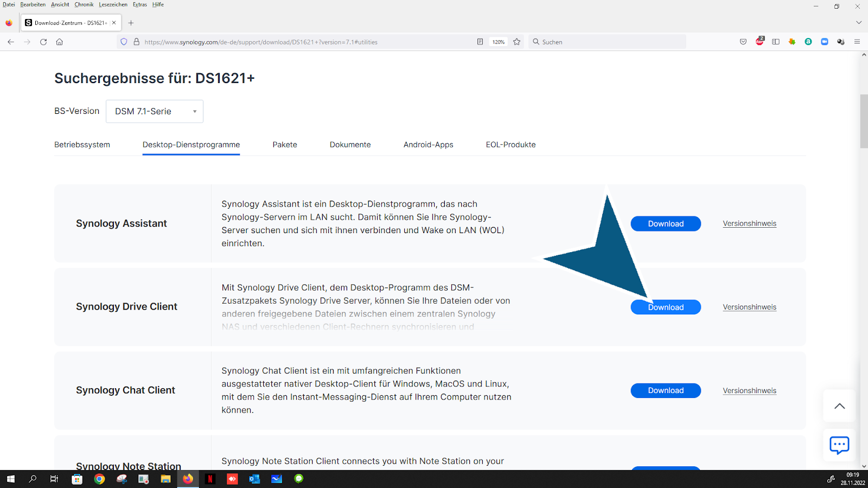
Task: Open the live chat support widget
Action: tap(839, 445)
